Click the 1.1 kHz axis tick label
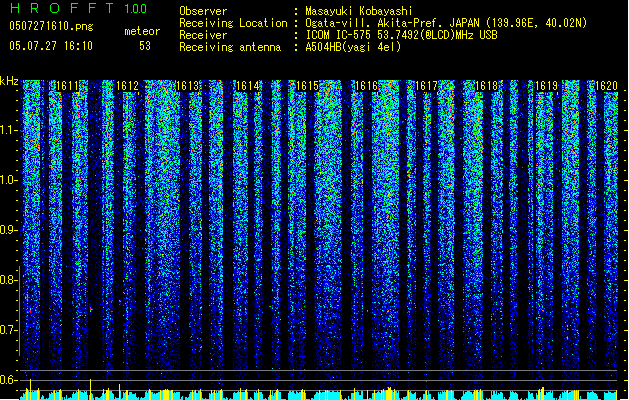The width and height of the screenshot is (629, 400). 8,130
